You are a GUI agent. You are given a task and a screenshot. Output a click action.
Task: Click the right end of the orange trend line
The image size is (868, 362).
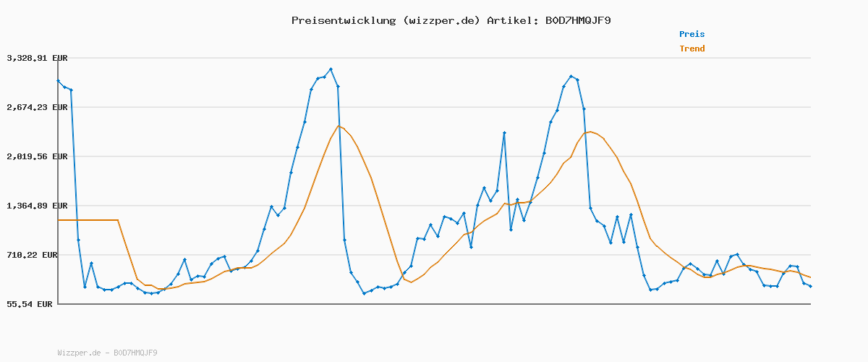(x=810, y=277)
